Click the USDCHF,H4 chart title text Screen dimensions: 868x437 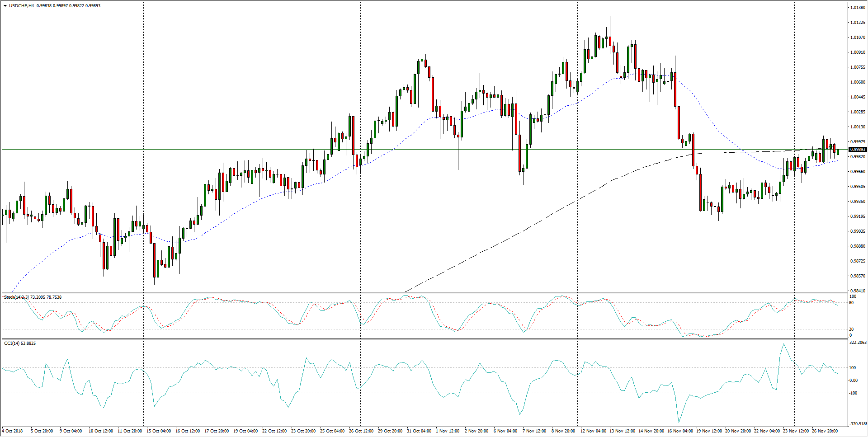tap(22, 6)
